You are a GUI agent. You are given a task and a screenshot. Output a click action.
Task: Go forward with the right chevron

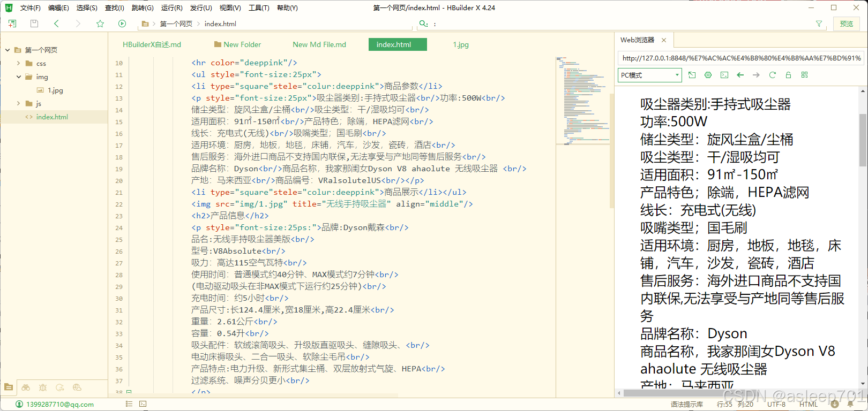[78, 24]
